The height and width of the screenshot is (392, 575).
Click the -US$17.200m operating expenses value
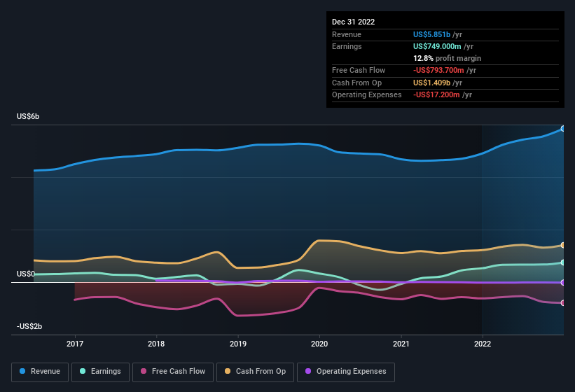pyautogui.click(x=436, y=95)
